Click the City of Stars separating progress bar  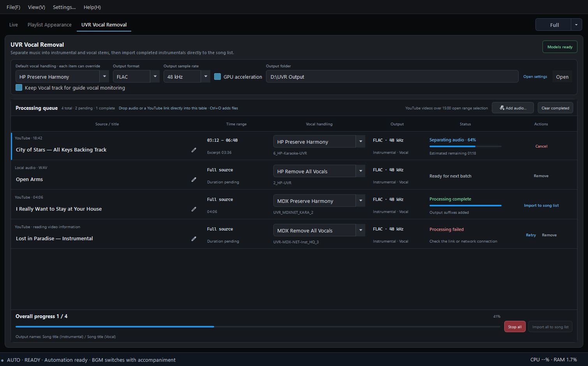pyautogui.click(x=465, y=146)
